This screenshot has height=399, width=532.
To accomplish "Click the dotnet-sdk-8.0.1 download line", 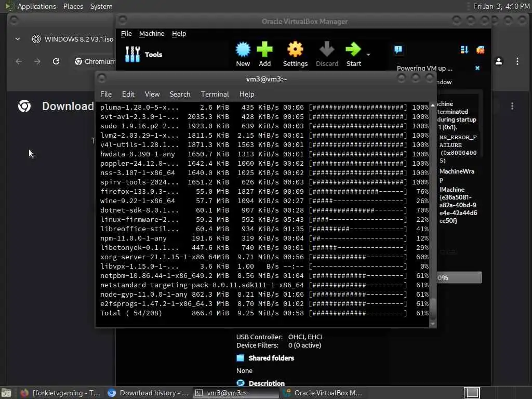I will coord(264,210).
